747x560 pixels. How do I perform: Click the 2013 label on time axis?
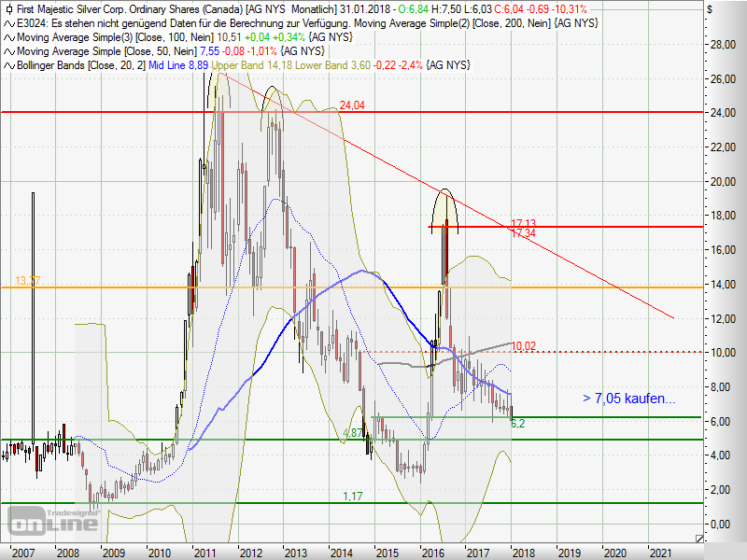[296, 553]
